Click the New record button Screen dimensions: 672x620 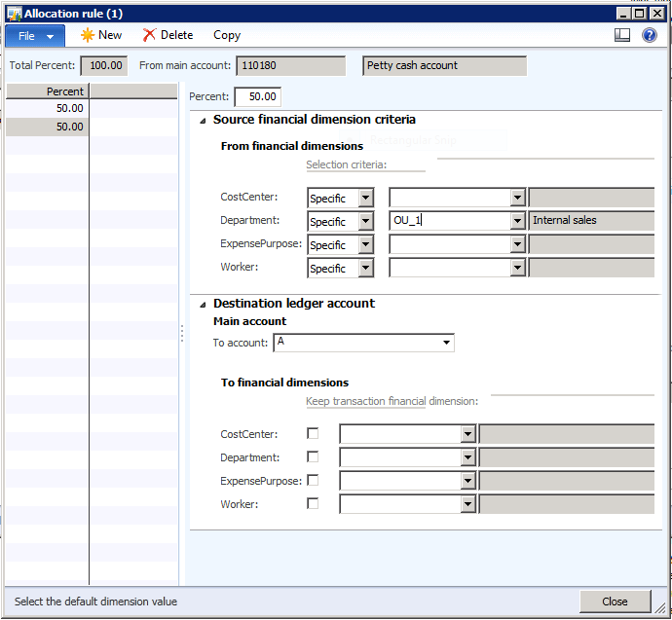click(101, 35)
